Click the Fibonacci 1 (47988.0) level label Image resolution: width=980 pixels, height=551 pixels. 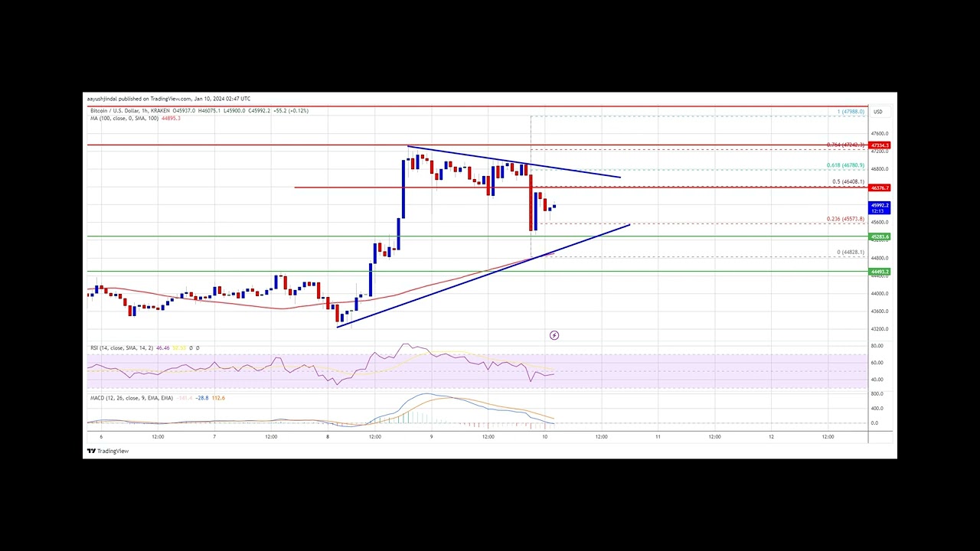coord(851,112)
